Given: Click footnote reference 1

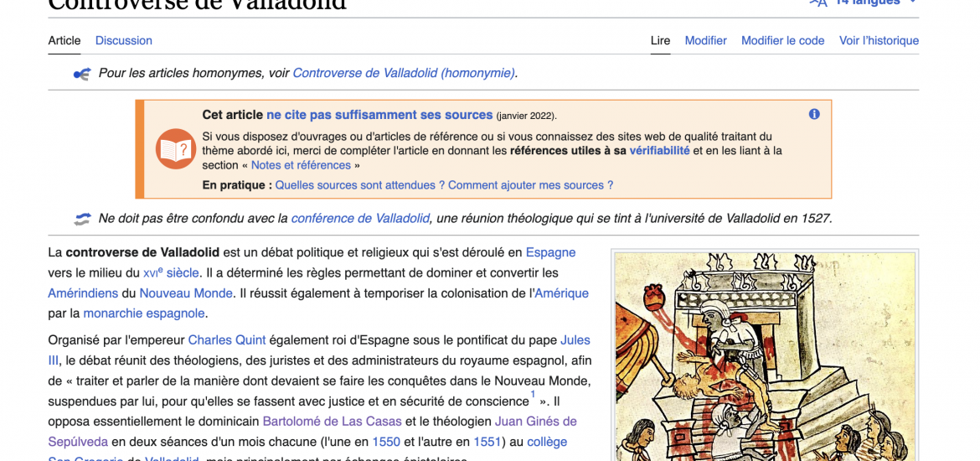Looking at the screenshot, I should pyautogui.click(x=533, y=394).
